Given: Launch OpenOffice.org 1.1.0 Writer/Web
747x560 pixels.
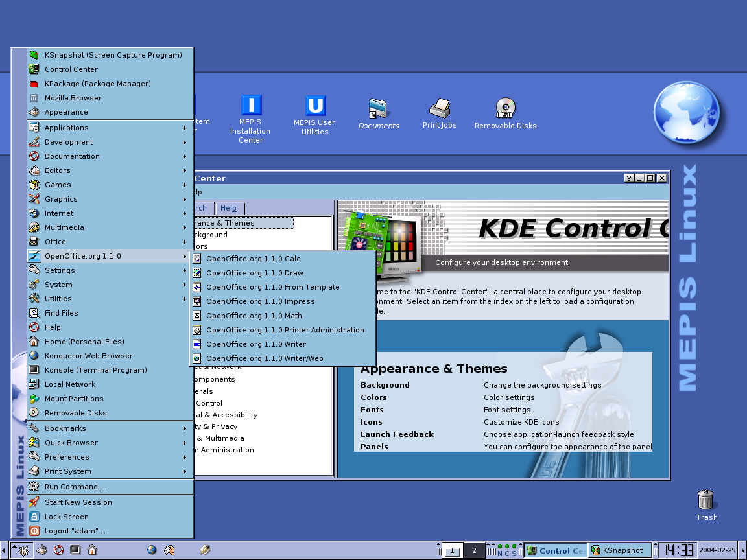Looking at the screenshot, I should point(283,358).
